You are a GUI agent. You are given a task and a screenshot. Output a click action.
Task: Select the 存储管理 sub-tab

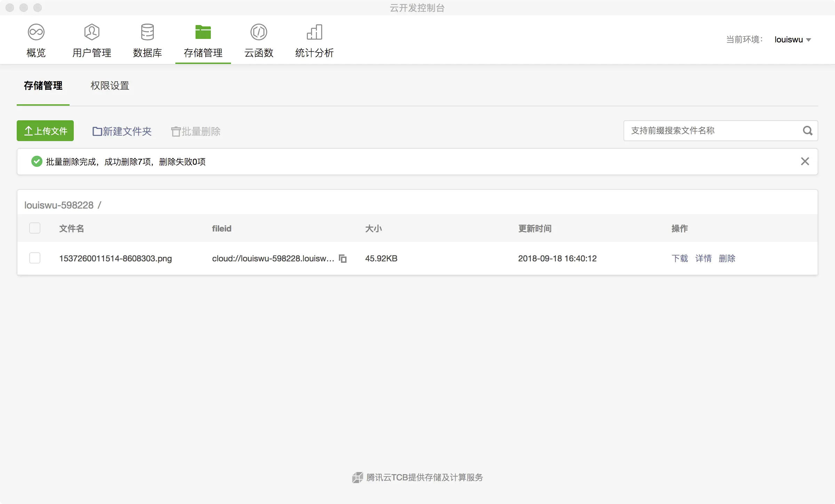click(x=43, y=86)
